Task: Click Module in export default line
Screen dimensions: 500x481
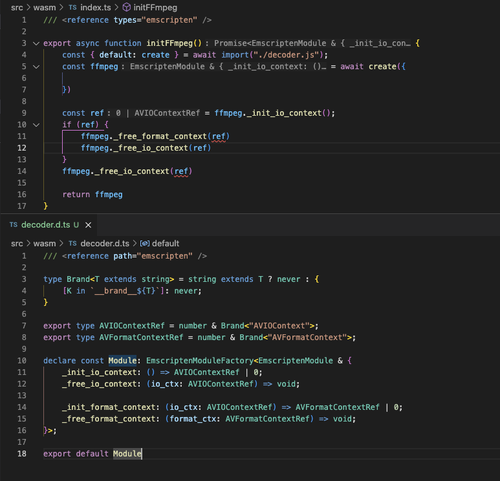Action: (x=127, y=454)
